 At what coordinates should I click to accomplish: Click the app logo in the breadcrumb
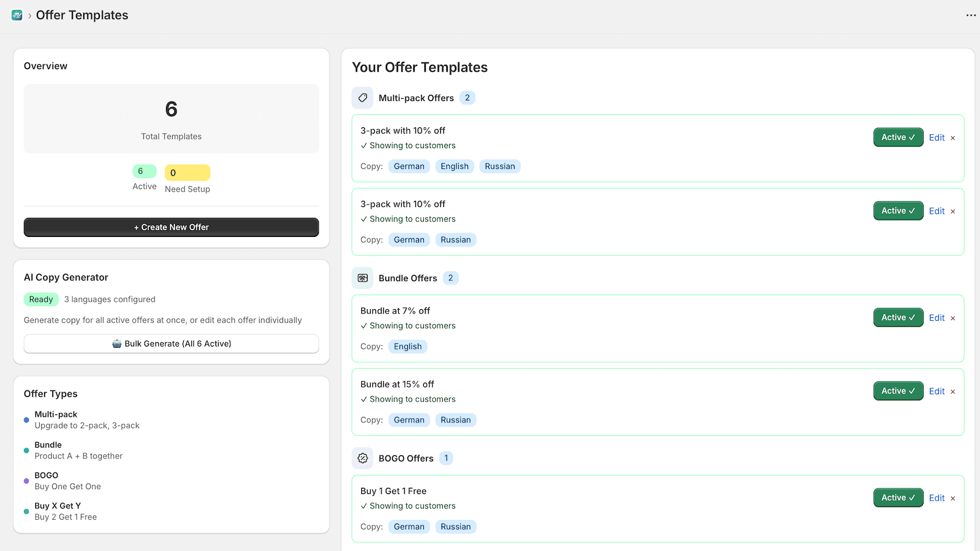[x=17, y=15]
